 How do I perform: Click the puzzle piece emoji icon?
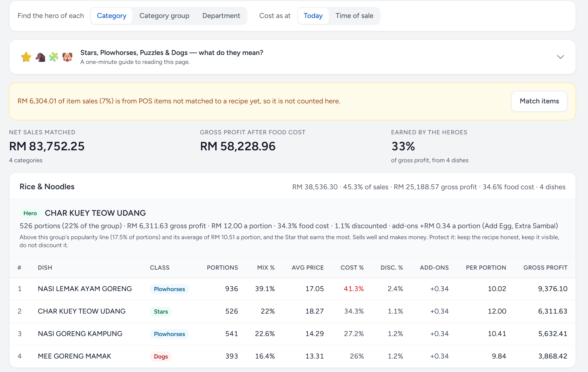(x=53, y=57)
